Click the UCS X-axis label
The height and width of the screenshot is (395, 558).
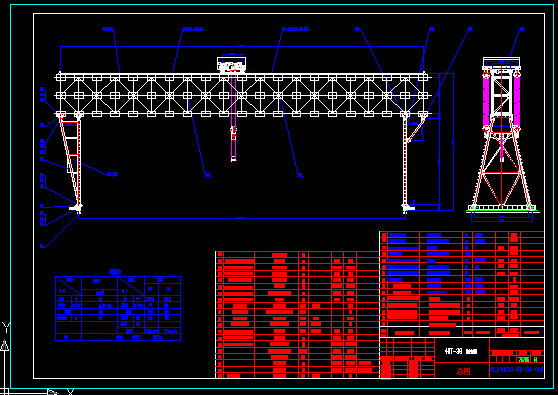tap(70, 392)
